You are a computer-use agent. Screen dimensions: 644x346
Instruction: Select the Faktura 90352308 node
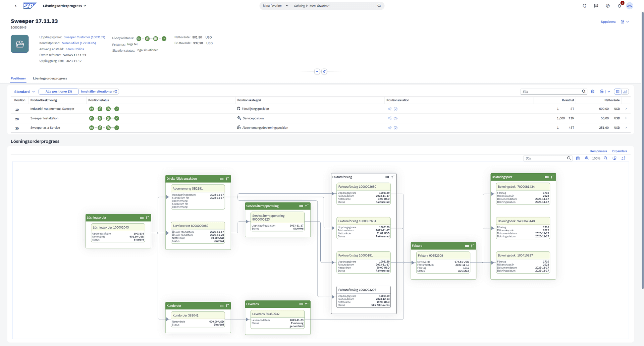coord(443,262)
